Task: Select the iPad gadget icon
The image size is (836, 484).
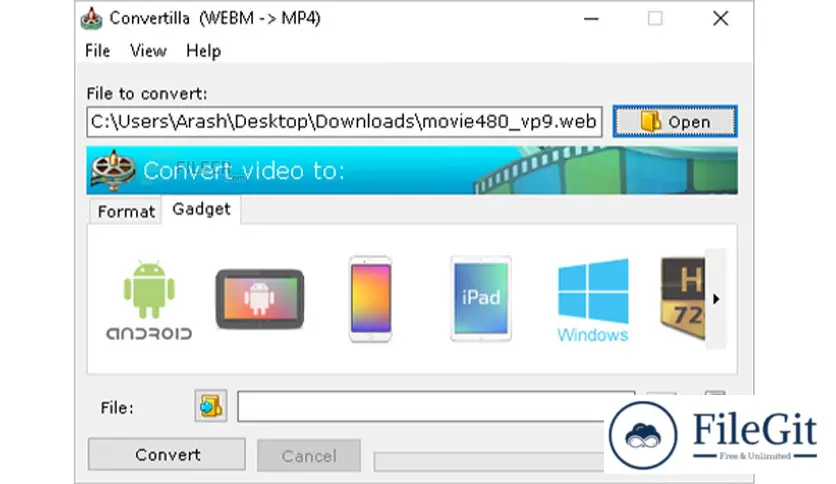Action: [x=481, y=299]
